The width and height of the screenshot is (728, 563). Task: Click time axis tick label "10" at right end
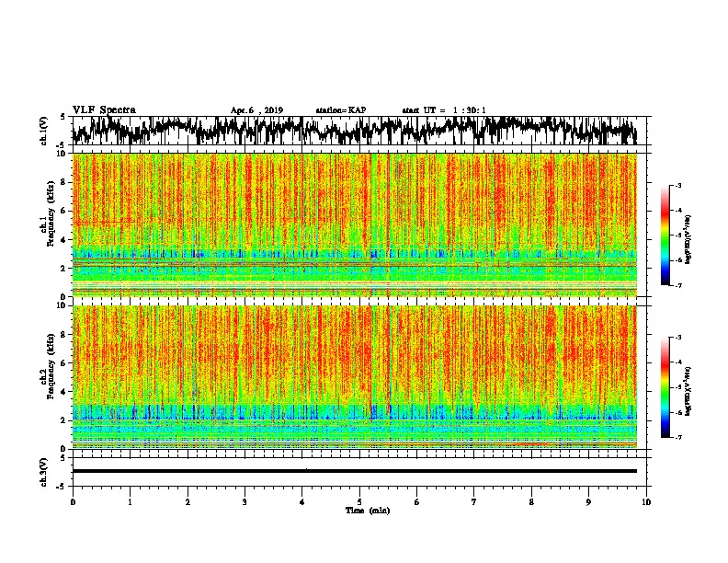pyautogui.click(x=646, y=502)
